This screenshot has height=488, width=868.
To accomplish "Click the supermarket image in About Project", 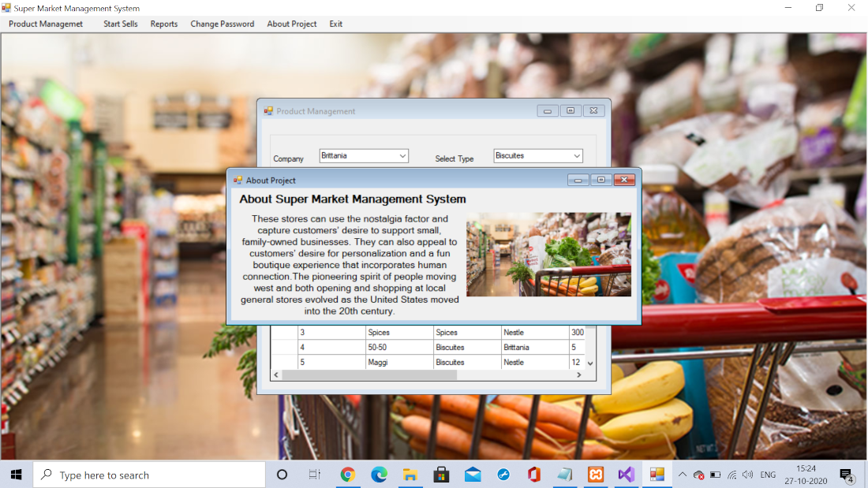I will coord(548,254).
